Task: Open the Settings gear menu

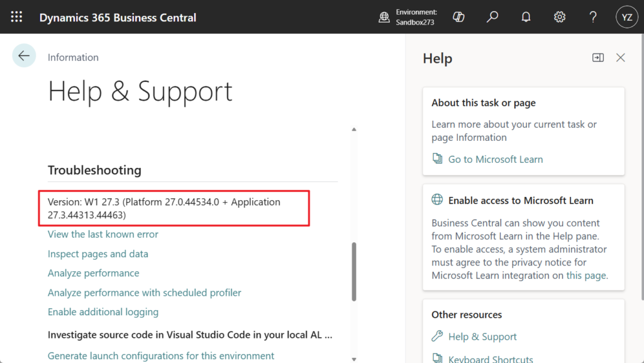Action: (x=560, y=17)
